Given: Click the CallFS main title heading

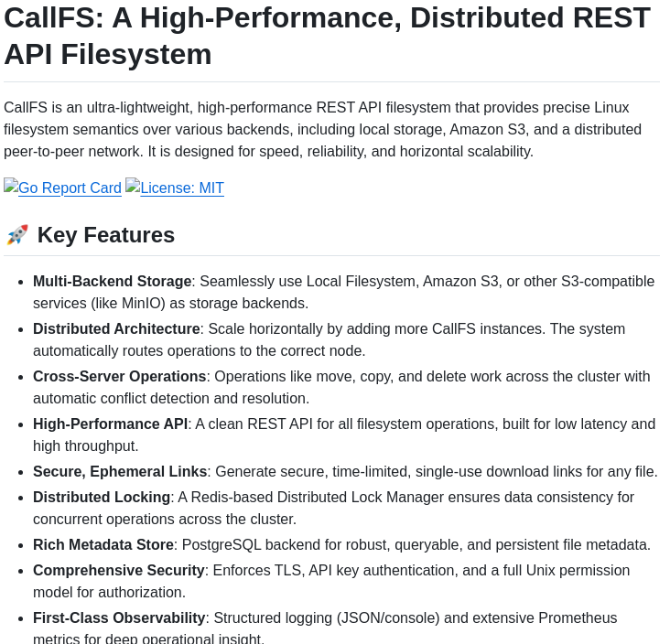Looking at the screenshot, I should point(327,36).
